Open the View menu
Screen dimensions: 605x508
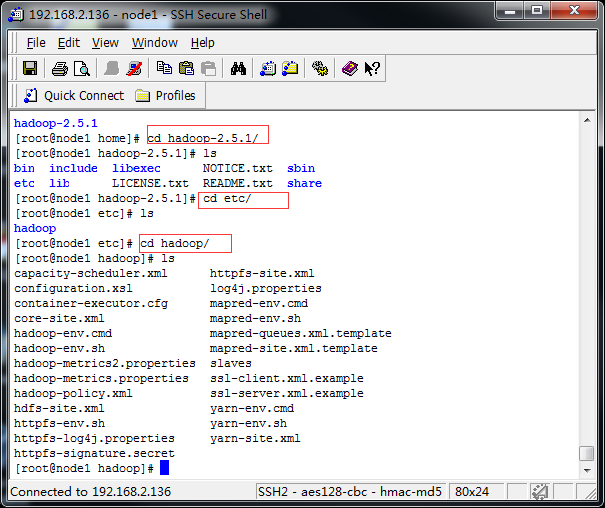coord(105,43)
